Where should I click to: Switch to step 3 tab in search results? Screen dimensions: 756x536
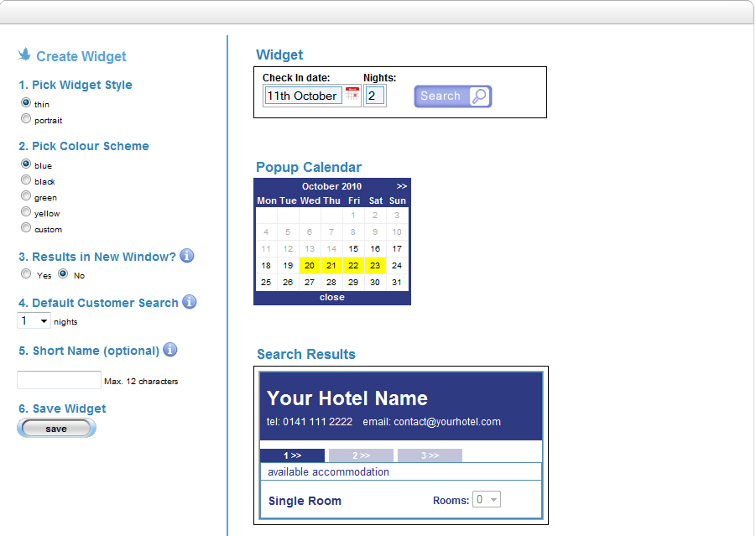point(430,455)
